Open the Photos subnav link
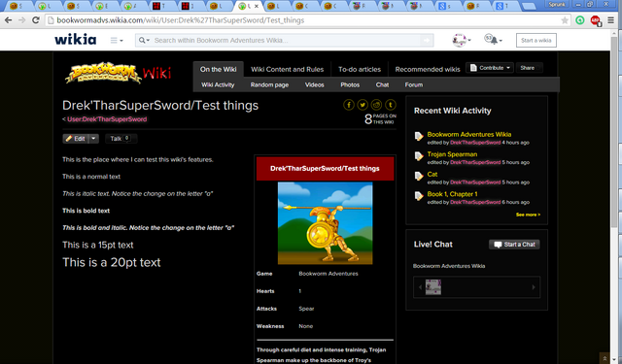Viewport: 622px width, 364px height. pos(350,84)
